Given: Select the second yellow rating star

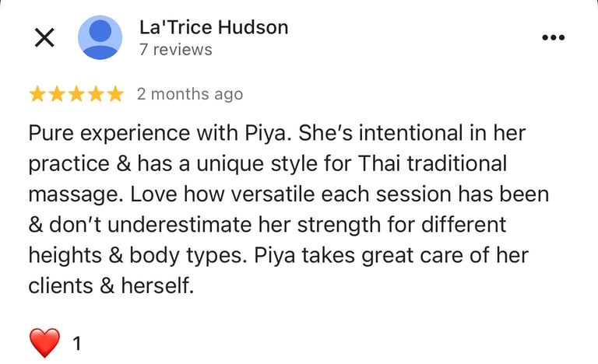Looking at the screenshot, I should coord(57,94).
